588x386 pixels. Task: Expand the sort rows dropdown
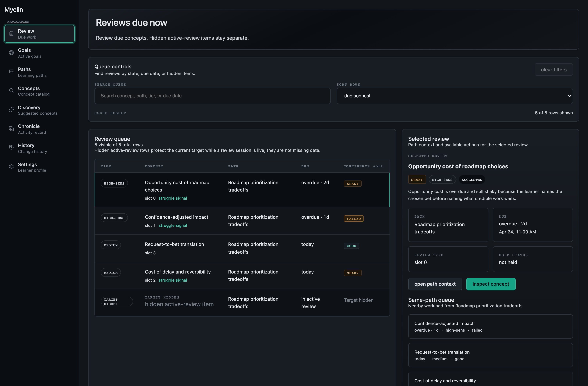(x=455, y=96)
